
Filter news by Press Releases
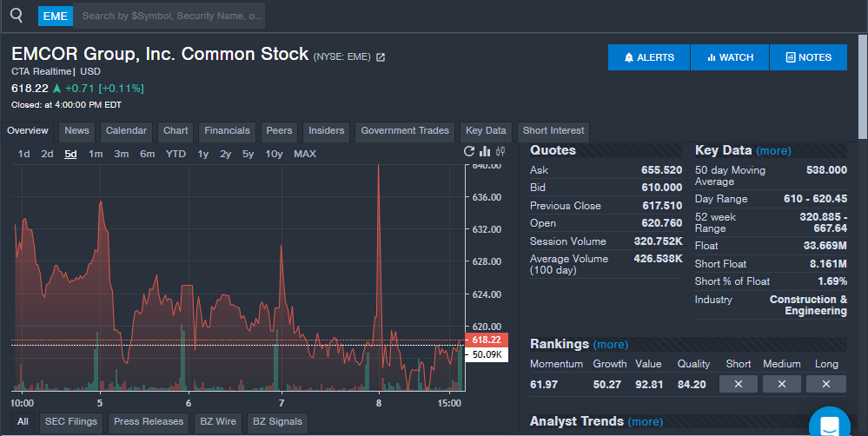point(149,421)
